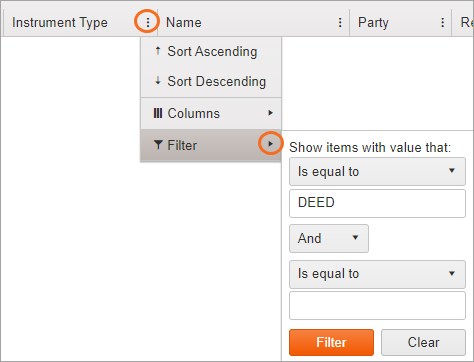Viewport: 474px width, 362px height.
Task: Open the second Is equal to dropdown
Action: tap(377, 274)
